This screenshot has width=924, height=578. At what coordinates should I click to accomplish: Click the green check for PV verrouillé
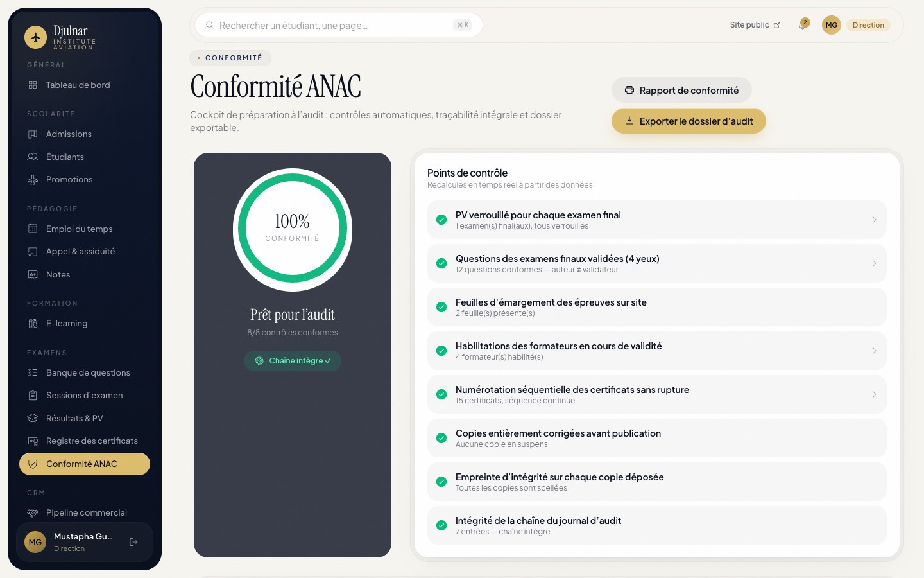tap(441, 220)
